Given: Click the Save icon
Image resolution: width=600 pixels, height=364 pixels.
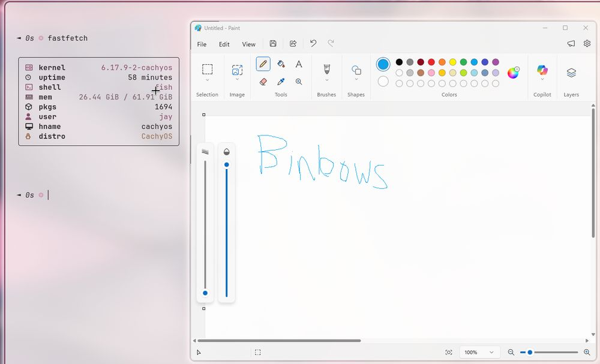Looking at the screenshot, I should 273,44.
